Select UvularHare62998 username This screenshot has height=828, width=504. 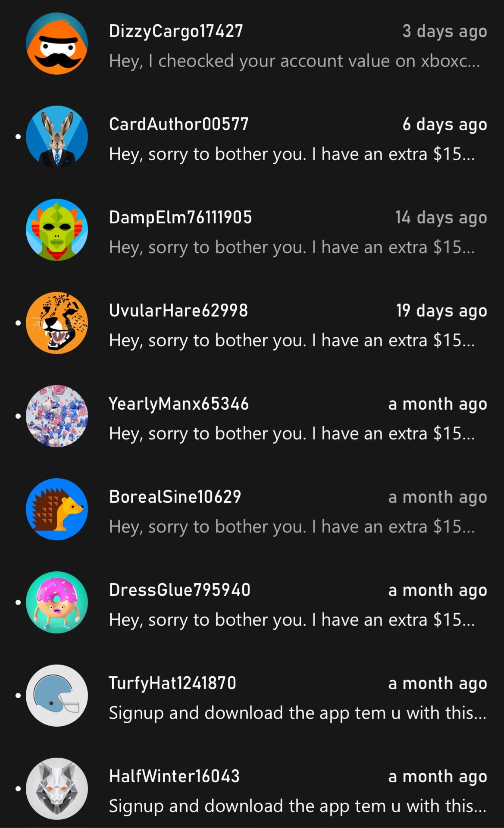tap(178, 310)
